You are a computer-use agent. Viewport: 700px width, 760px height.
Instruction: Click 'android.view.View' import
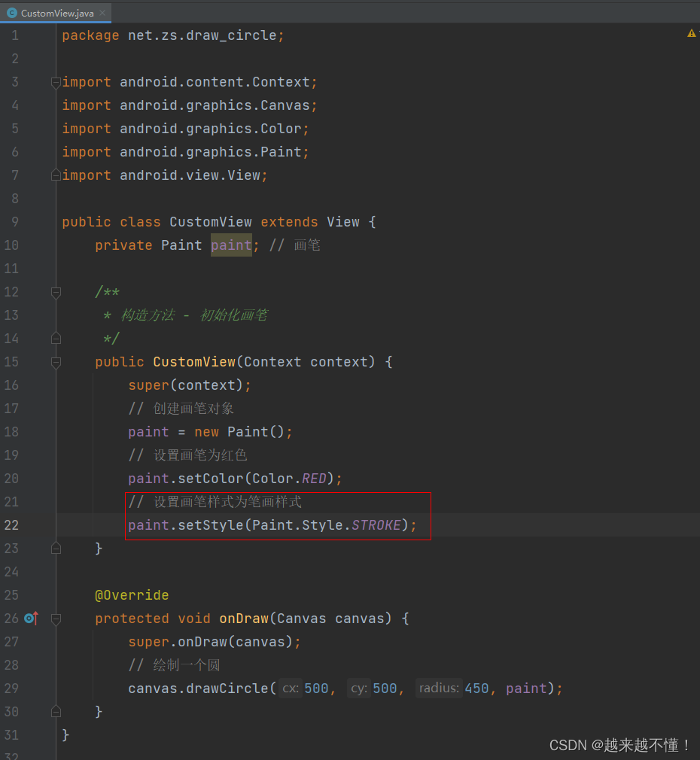click(190, 175)
